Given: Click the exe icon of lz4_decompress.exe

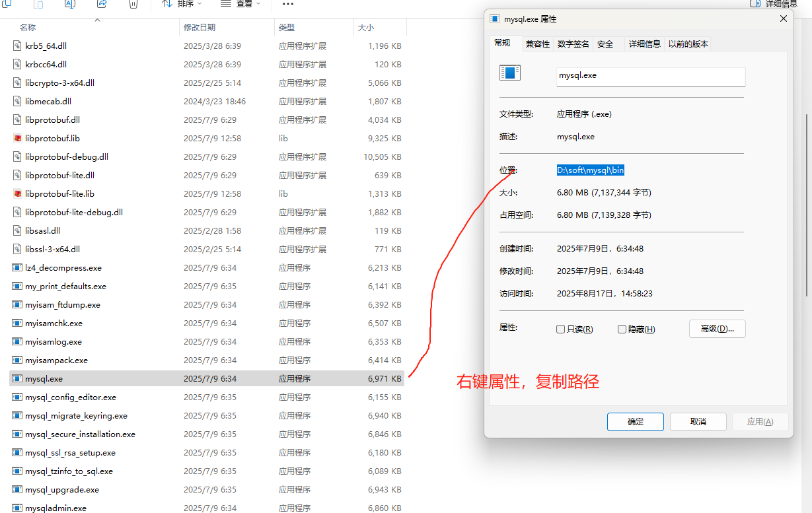Looking at the screenshot, I should pyautogui.click(x=18, y=268).
